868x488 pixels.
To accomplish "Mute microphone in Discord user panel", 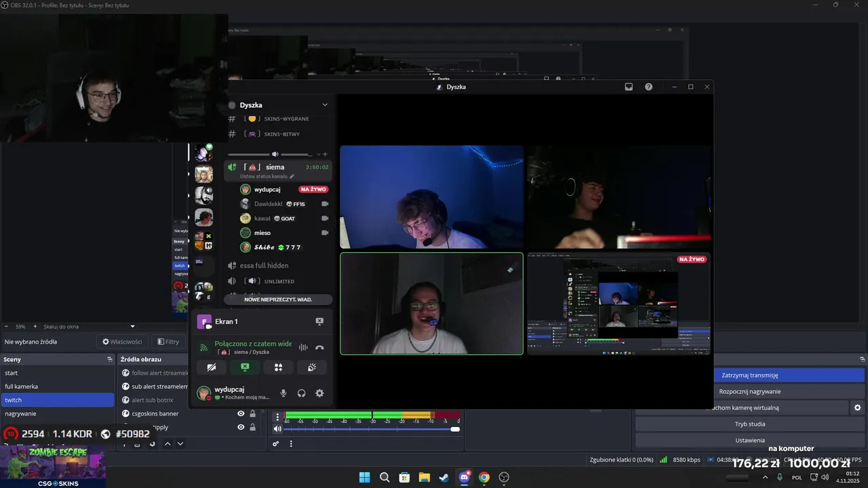I will coord(283,393).
